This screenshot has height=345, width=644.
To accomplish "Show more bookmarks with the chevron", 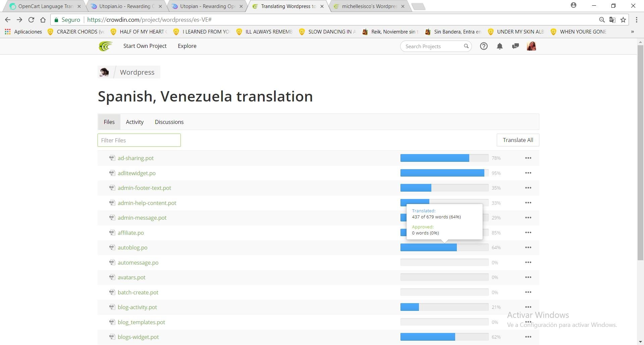I will (632, 31).
